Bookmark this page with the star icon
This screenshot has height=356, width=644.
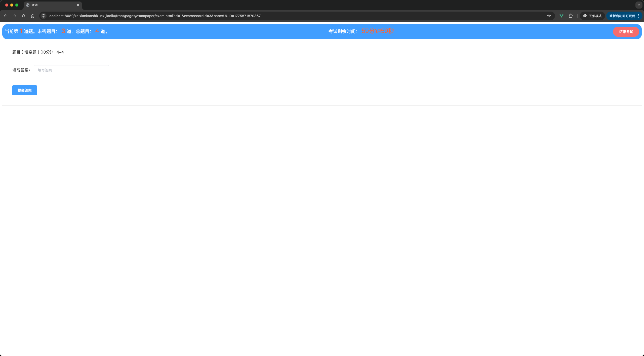(549, 16)
